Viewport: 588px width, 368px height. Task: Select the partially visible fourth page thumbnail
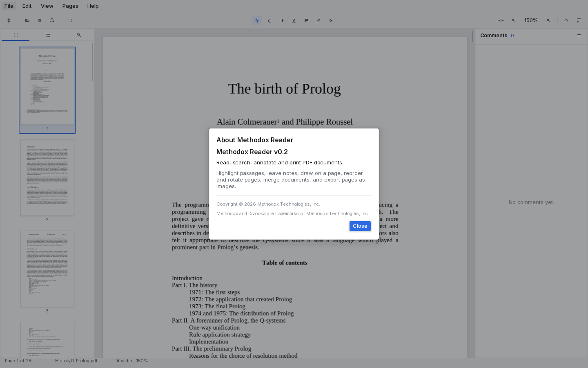(47, 340)
